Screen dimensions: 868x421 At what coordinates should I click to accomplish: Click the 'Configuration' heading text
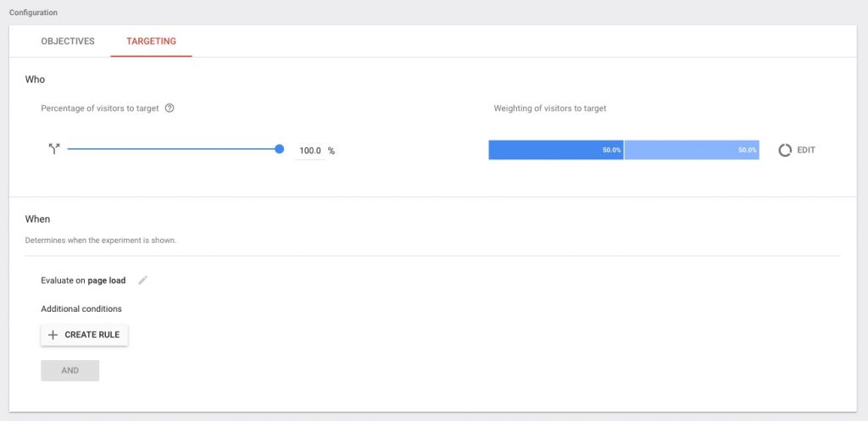coord(33,12)
